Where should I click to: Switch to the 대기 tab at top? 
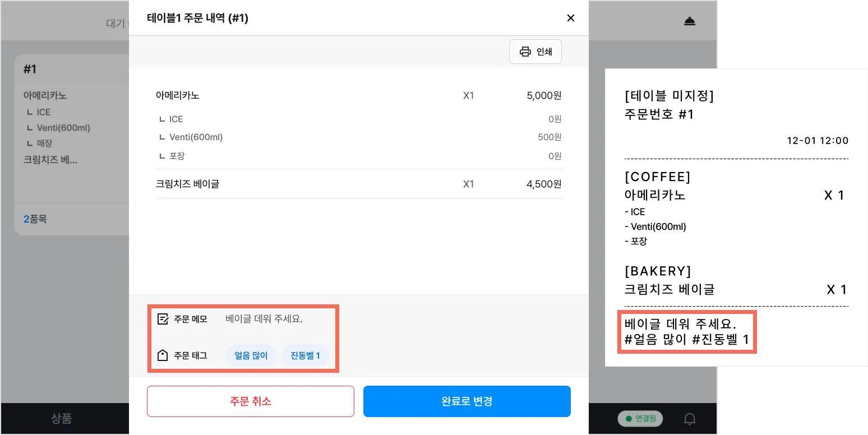[115, 24]
